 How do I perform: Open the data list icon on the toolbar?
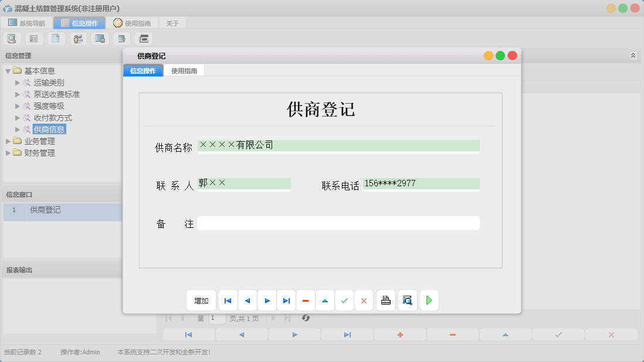tap(33, 39)
